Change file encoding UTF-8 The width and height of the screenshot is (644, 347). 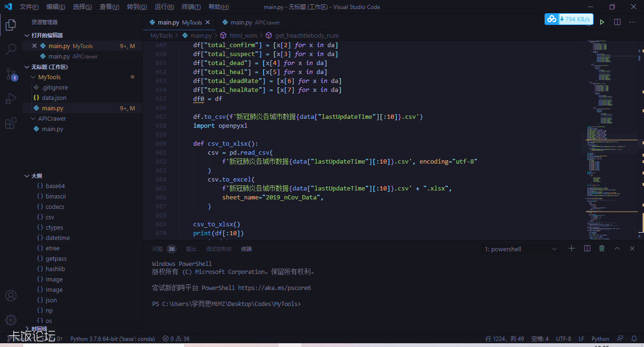coord(563,339)
